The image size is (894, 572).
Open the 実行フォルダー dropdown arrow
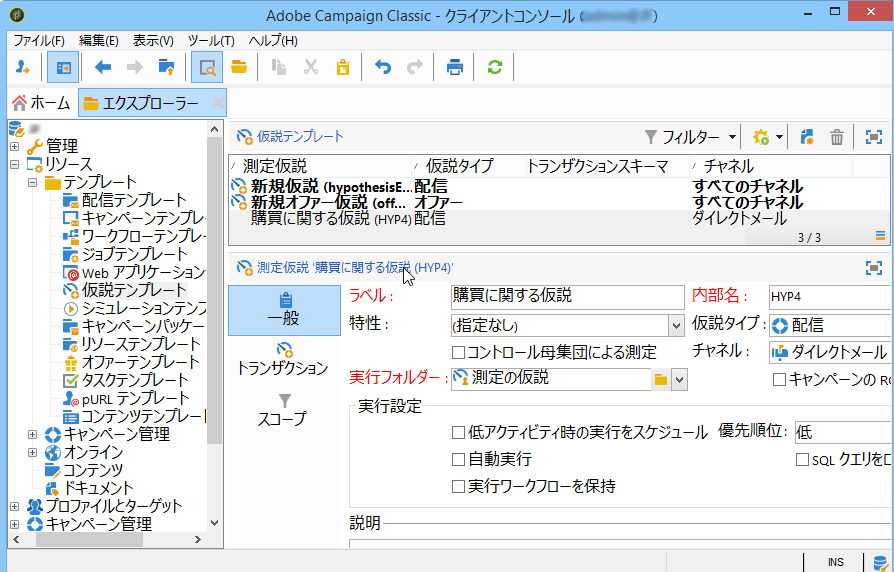pos(678,380)
